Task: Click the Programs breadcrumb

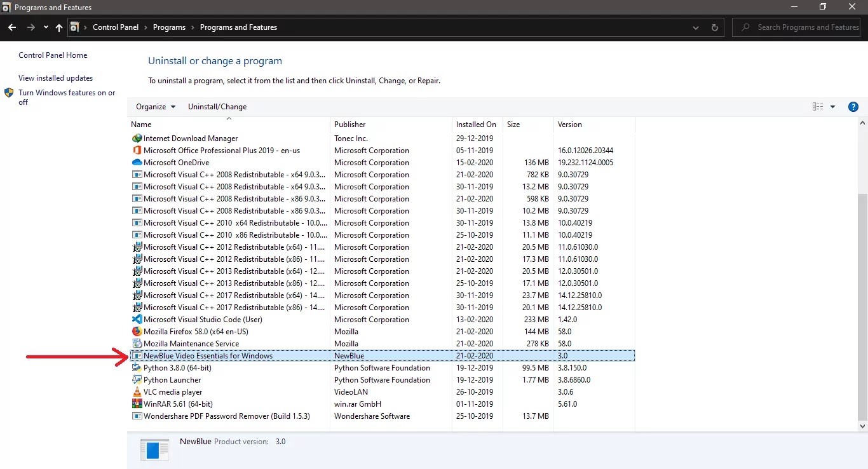Action: coord(169,27)
